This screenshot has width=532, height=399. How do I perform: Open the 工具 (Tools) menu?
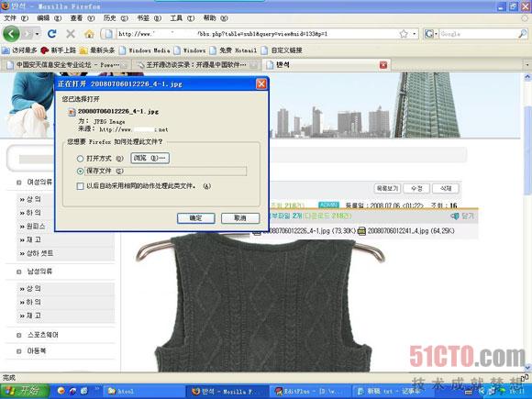pos(182,18)
